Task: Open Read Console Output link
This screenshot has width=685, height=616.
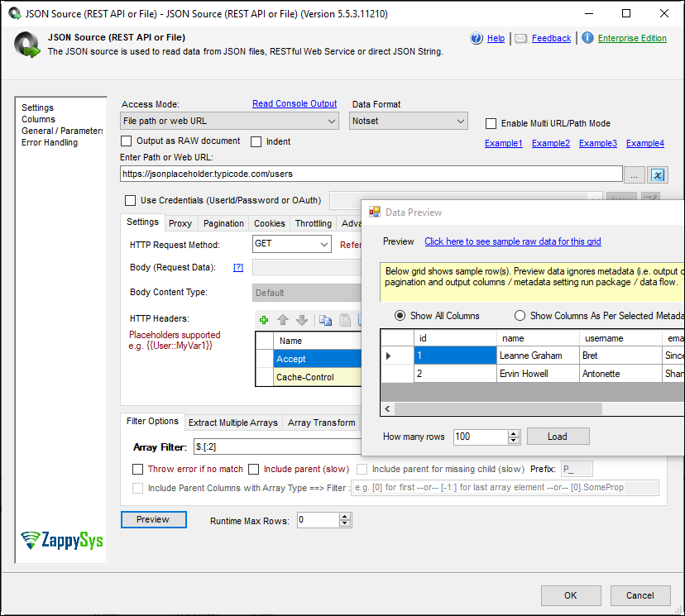Action: [295, 104]
